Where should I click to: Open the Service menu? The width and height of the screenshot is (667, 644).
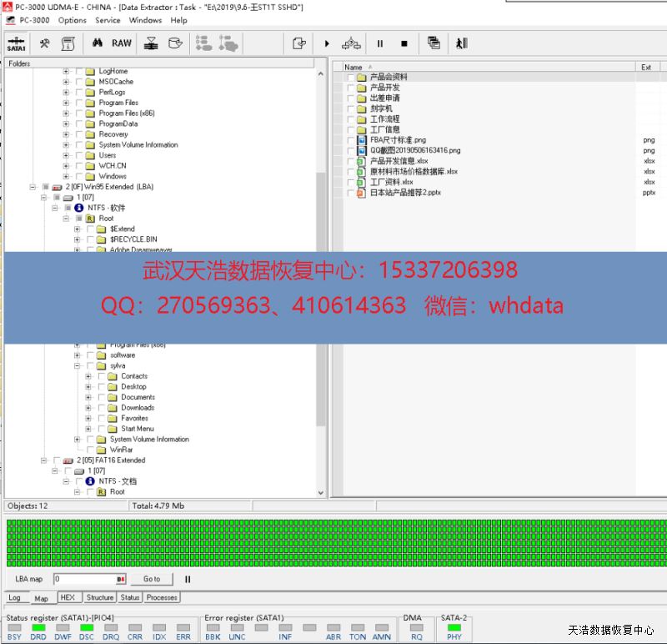[x=108, y=20]
